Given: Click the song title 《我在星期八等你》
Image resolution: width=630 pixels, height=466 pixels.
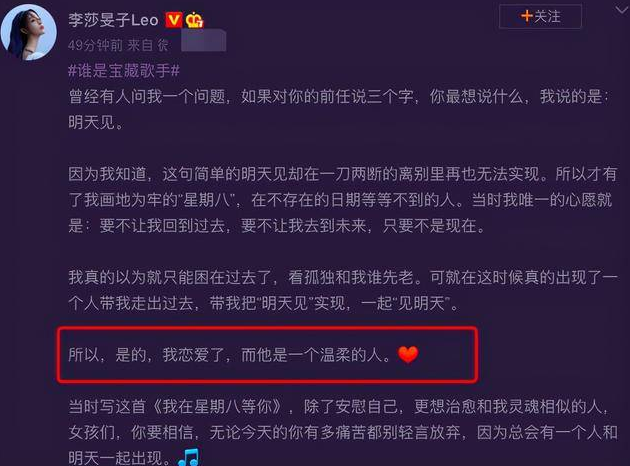Looking at the screenshot, I should pyautogui.click(x=217, y=407).
